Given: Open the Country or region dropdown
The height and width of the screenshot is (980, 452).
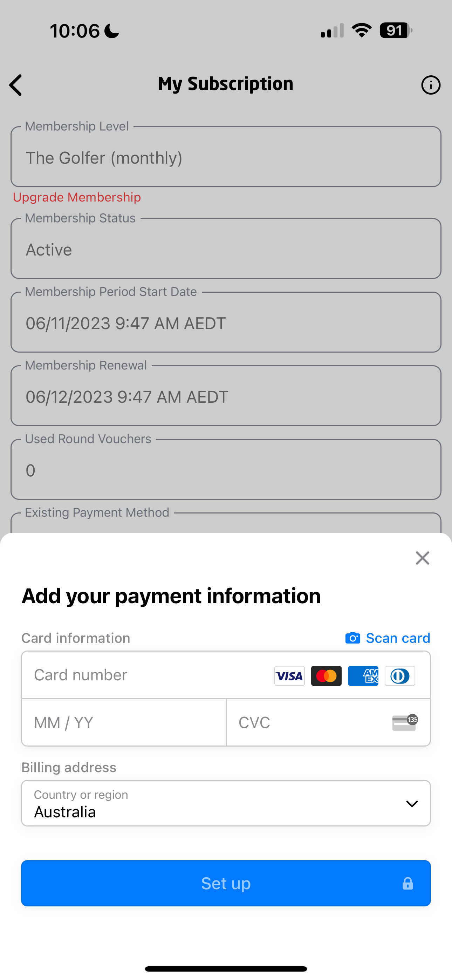Looking at the screenshot, I should [226, 803].
